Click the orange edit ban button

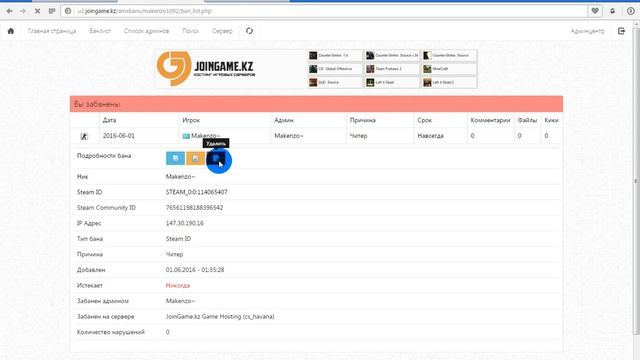click(x=196, y=158)
